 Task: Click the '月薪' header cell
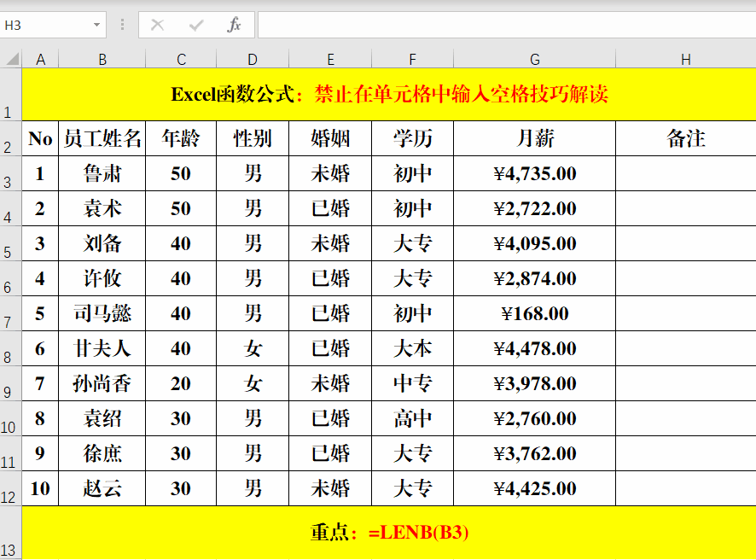click(x=535, y=138)
